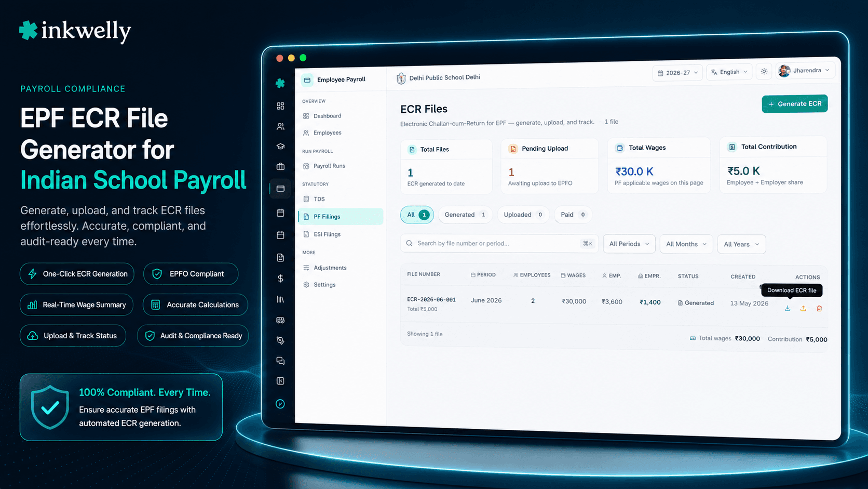Click the compass icon at rail bottom
Viewport: 868px width, 489px height.
[280, 404]
